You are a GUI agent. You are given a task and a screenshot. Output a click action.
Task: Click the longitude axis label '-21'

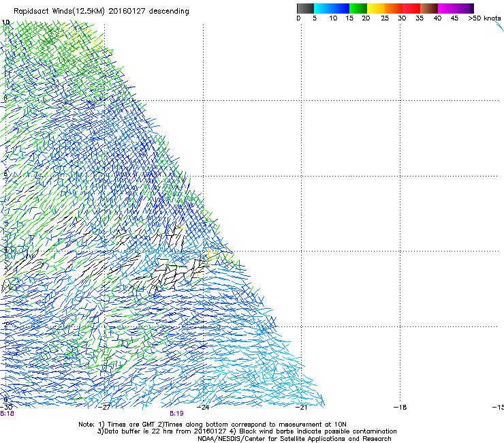[301, 408]
